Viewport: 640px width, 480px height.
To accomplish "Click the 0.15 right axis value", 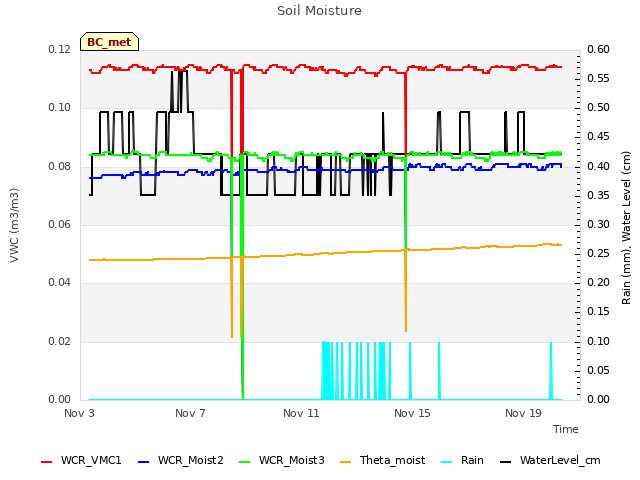I will click(x=598, y=311).
